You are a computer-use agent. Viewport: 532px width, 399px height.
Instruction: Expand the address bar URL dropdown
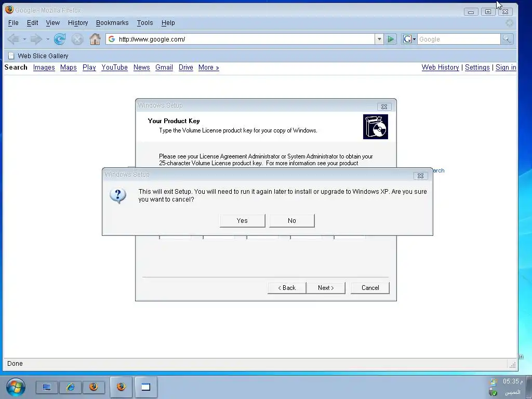[x=379, y=39]
